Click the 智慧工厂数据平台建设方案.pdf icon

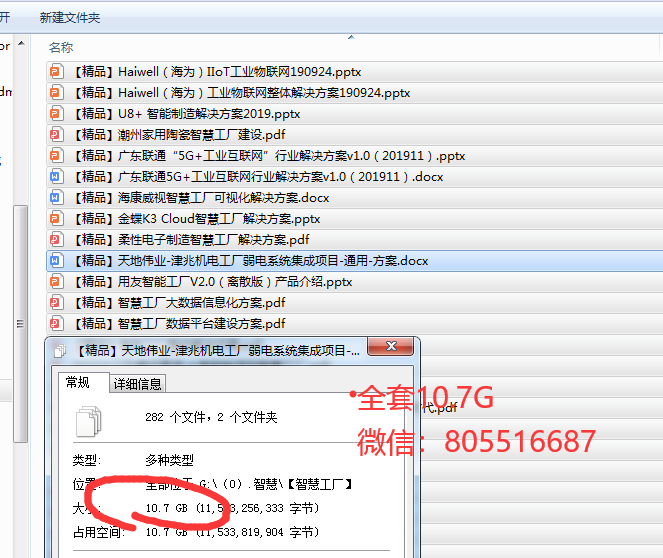(x=56, y=324)
